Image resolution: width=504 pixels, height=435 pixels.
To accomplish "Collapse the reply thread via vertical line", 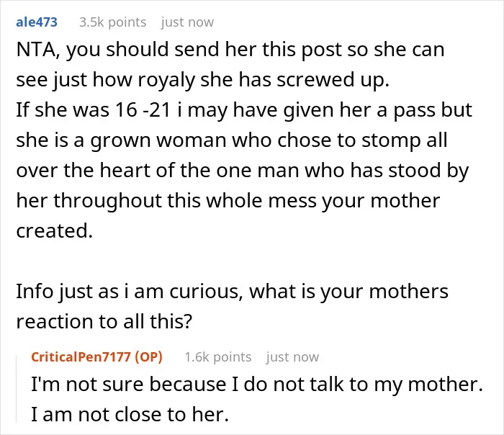I will (17, 388).
